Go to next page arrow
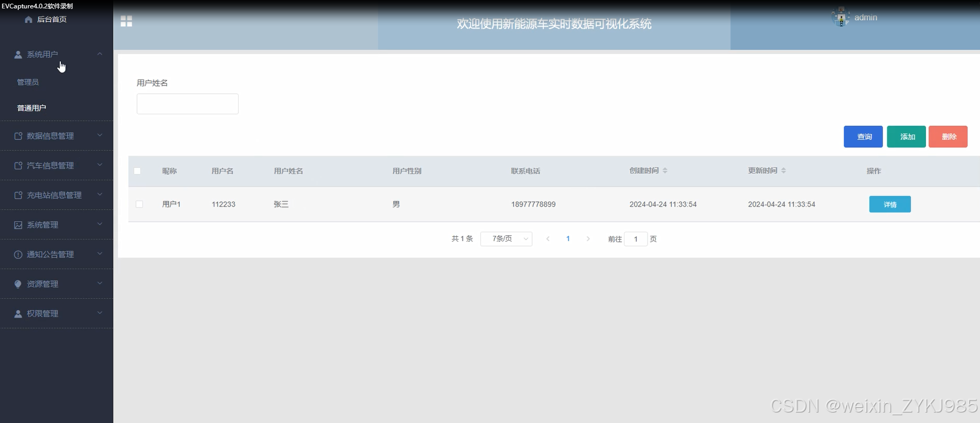Screen dimensions: 980x423 pos(588,239)
